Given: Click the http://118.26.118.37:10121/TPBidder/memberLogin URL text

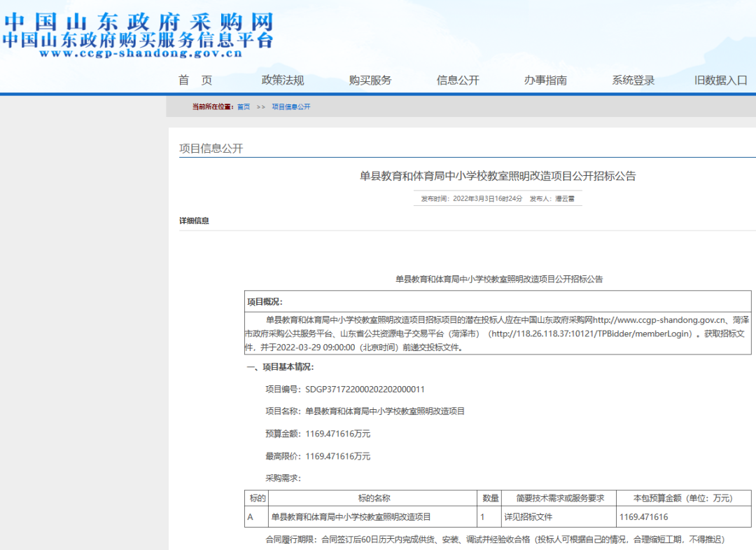Looking at the screenshot, I should (x=591, y=334).
